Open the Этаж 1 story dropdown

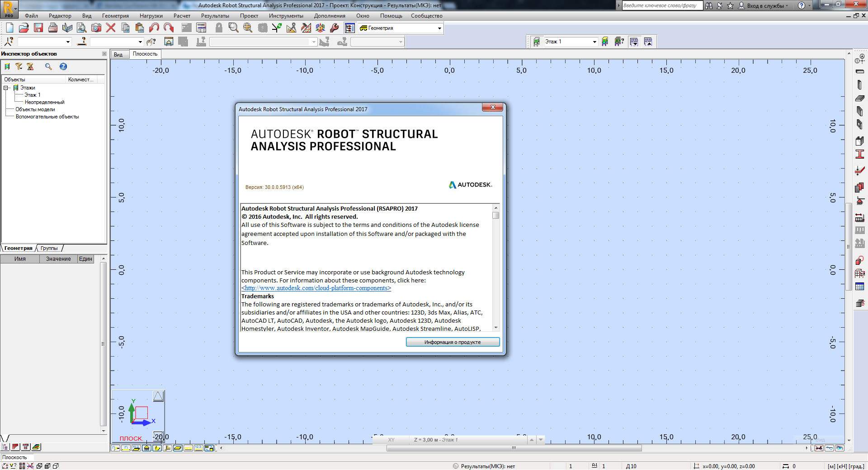pyautogui.click(x=594, y=42)
